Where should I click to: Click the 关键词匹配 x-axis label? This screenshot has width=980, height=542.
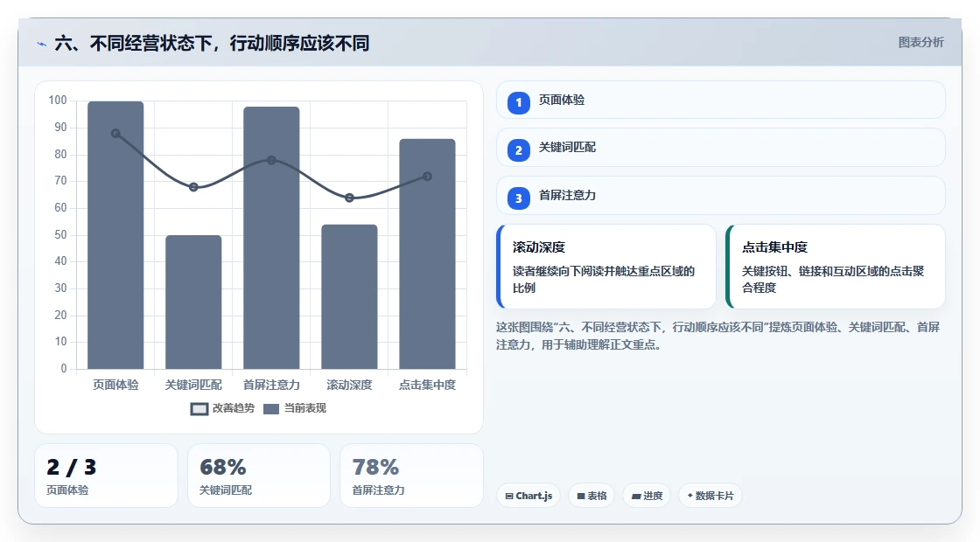point(193,386)
